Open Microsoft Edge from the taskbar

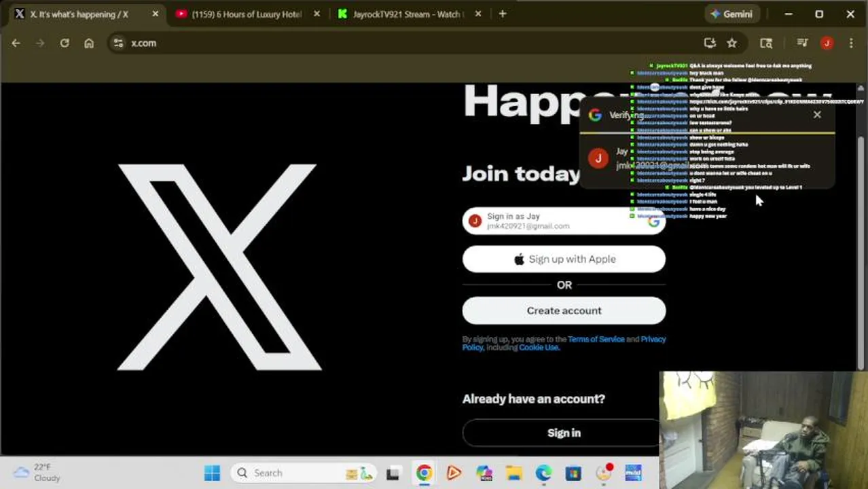coord(543,473)
